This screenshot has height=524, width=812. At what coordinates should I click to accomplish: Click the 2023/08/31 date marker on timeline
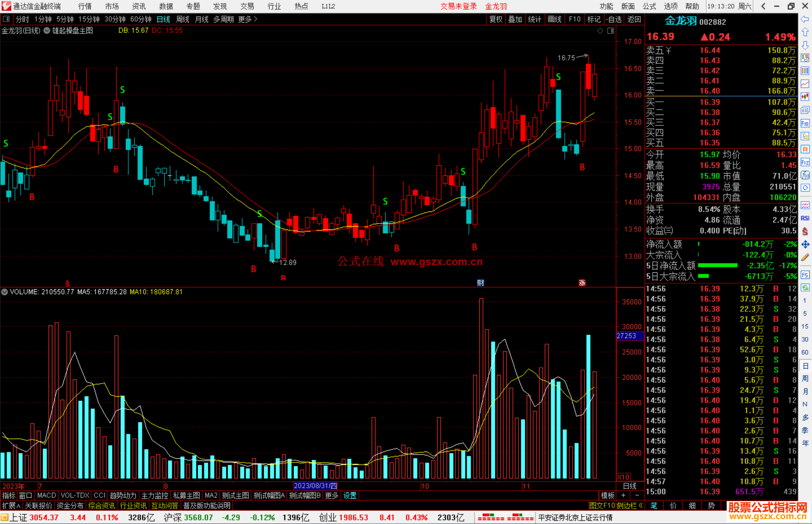(315, 486)
